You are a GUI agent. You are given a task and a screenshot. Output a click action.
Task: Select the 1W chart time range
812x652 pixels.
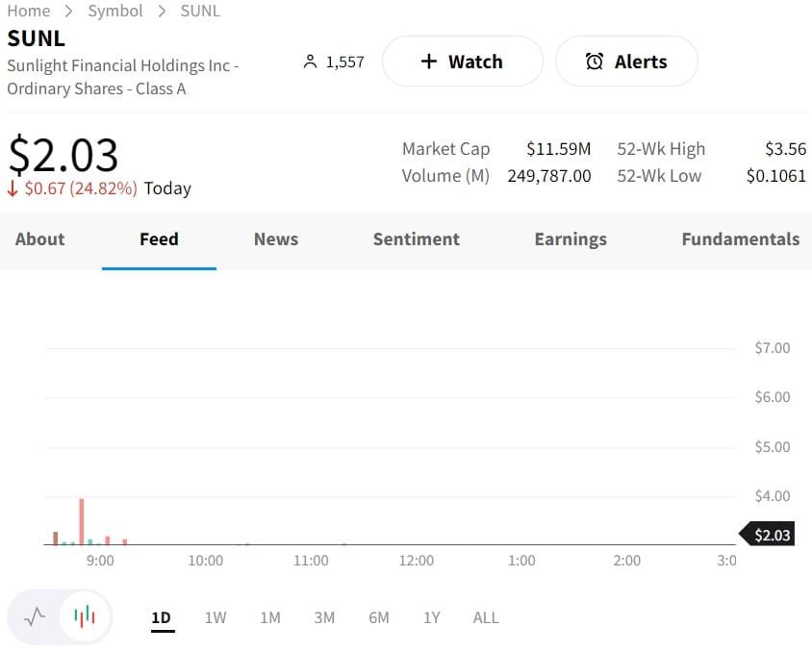(x=216, y=617)
